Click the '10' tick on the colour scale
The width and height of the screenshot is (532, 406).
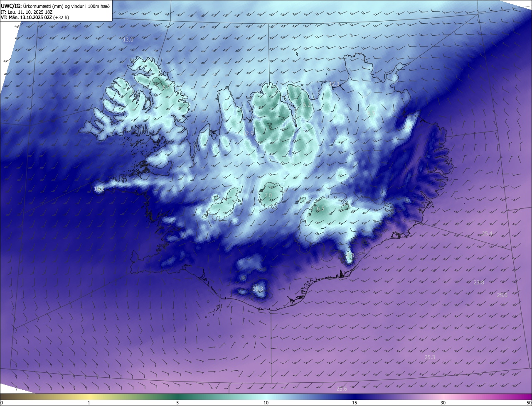266,403
